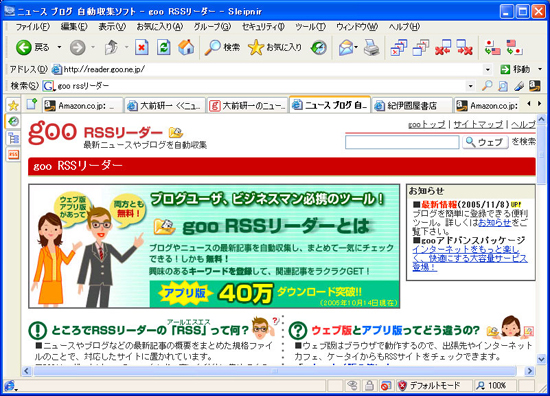Click the Stop loading red X icon
The width and height of the screenshot is (550, 396).
pyautogui.click(x=141, y=47)
